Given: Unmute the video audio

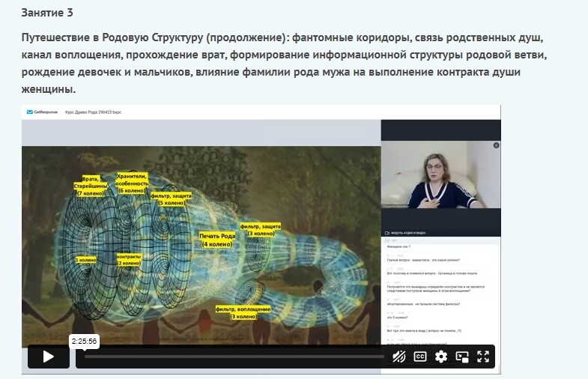Looking at the screenshot, I should [399, 357].
